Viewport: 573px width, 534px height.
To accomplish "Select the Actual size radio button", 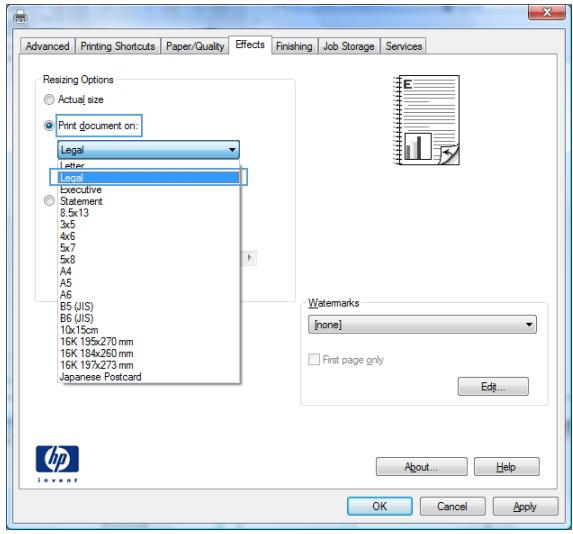I will pyautogui.click(x=49, y=99).
